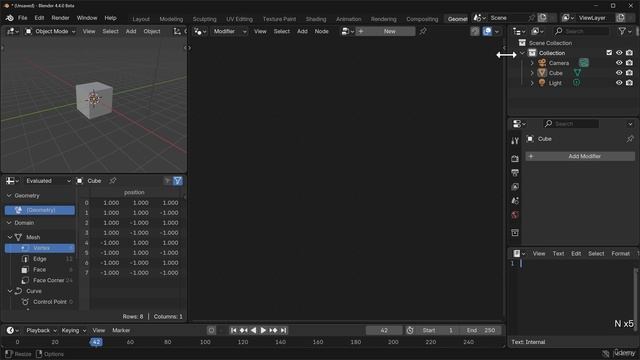
Task: Open the timeline editor type selector
Action: tap(13, 330)
